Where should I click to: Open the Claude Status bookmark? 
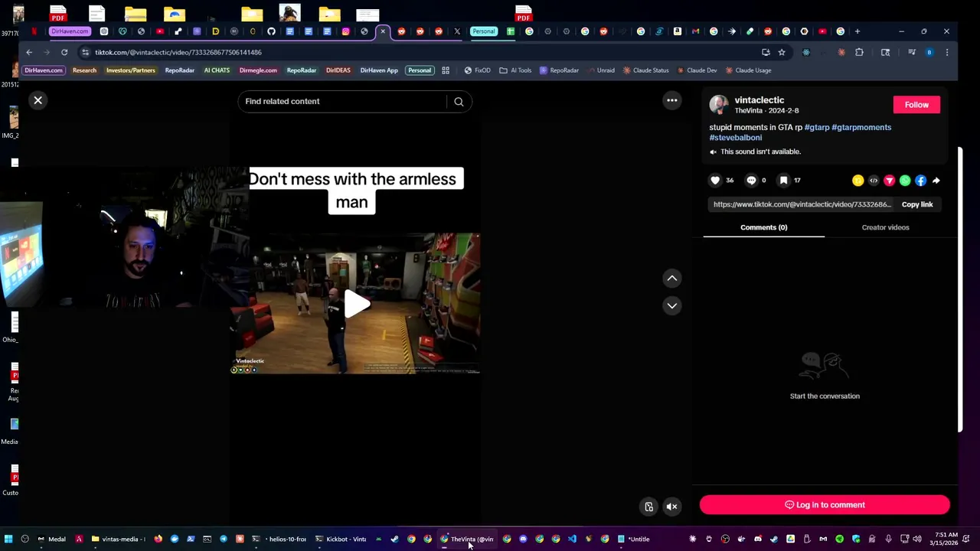[645, 70]
